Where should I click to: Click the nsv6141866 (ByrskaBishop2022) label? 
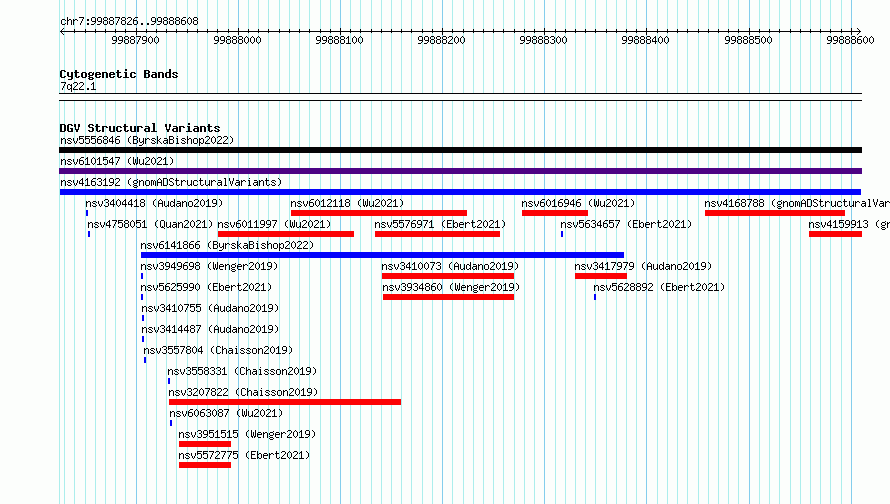tap(227, 245)
